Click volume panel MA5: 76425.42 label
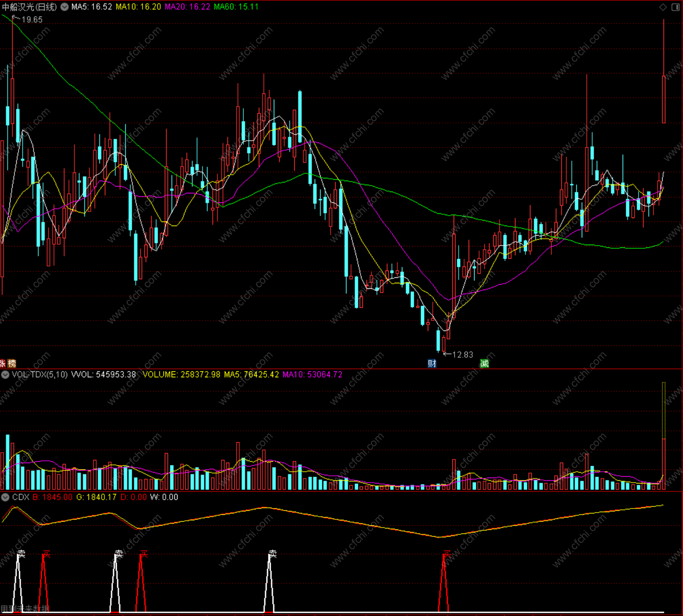The width and height of the screenshot is (683, 616). click(x=252, y=375)
